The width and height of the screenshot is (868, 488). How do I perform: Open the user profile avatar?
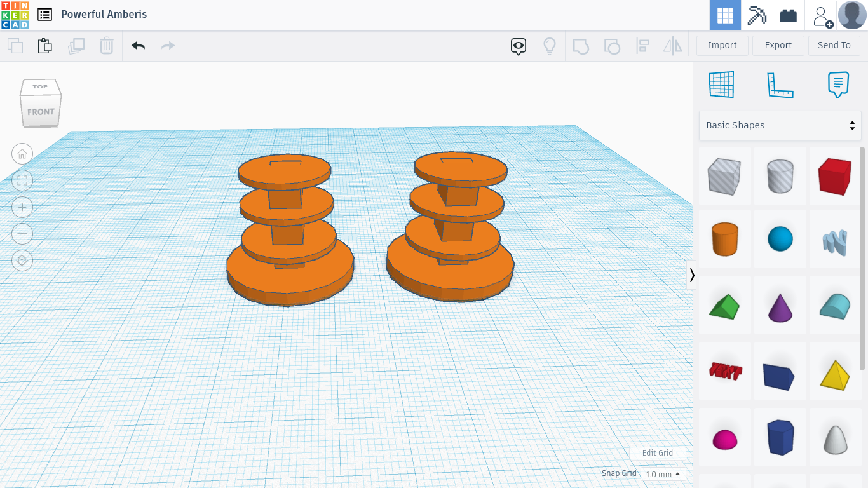pos(852,15)
